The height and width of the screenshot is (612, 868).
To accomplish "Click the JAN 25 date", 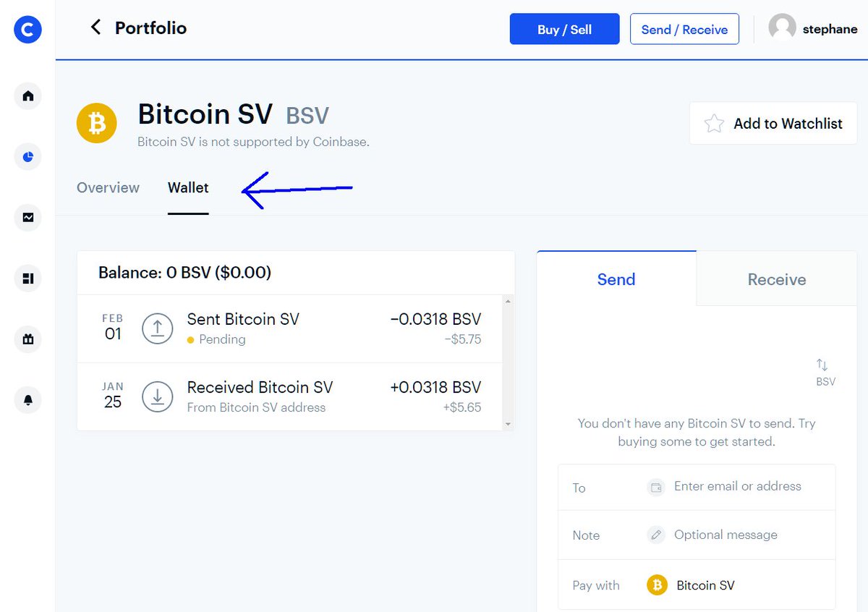I will (x=113, y=396).
